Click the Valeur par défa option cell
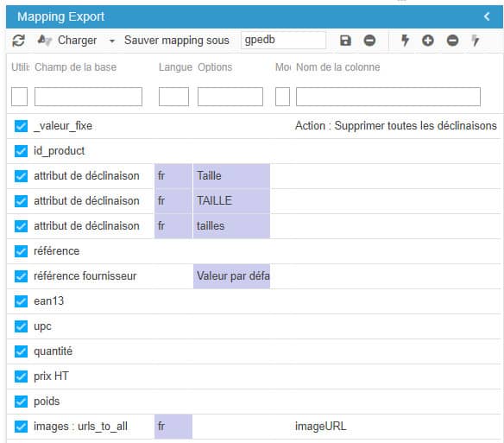The height and width of the screenshot is (443, 504). coord(231,276)
